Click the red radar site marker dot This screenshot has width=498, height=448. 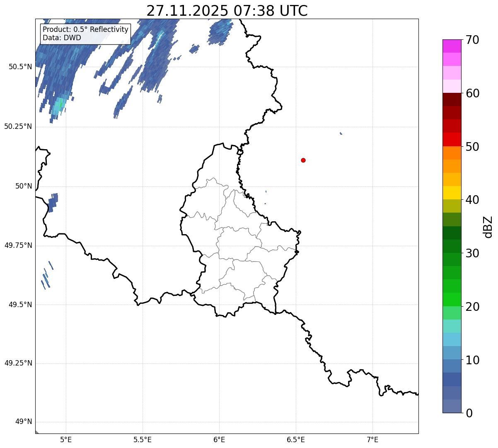tap(303, 160)
